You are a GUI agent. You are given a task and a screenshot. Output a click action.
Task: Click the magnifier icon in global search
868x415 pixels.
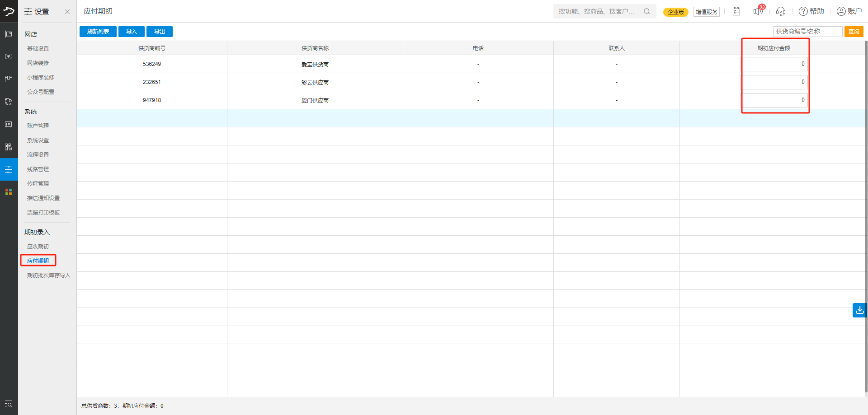(x=647, y=11)
